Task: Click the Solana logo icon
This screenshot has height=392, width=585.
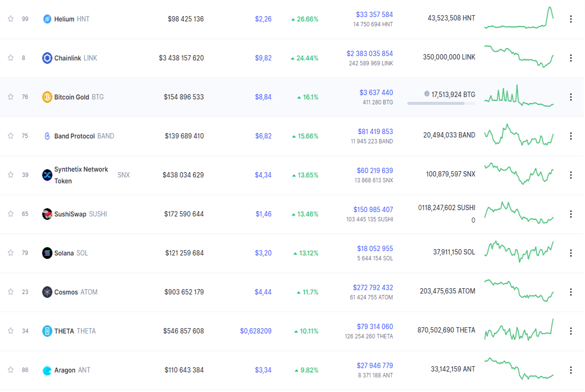Action: [47, 253]
